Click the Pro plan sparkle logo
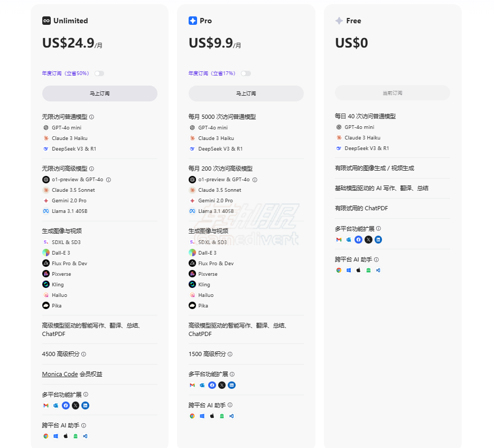Image resolution: width=494 pixels, height=448 pixels. 193,21
